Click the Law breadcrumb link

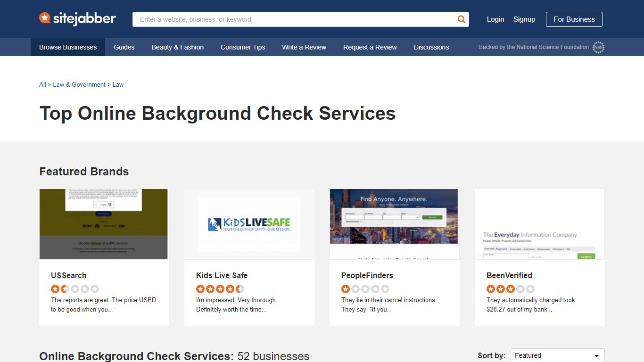pos(118,85)
